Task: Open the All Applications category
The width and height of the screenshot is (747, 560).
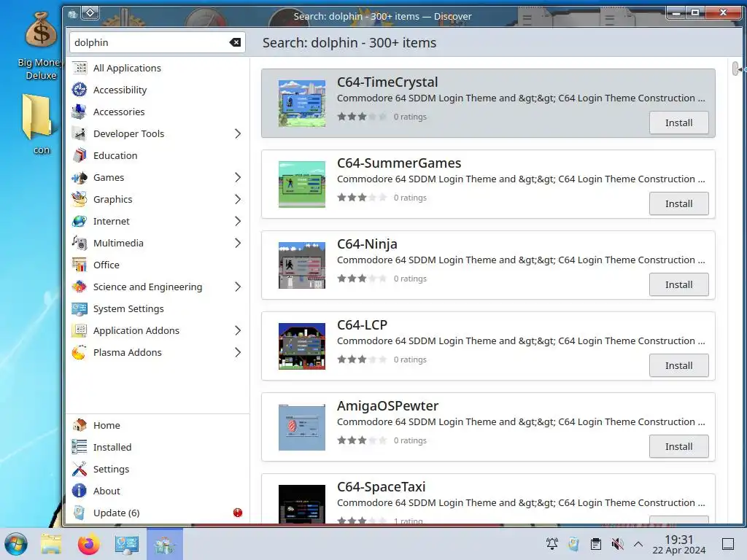Action: pos(158,68)
